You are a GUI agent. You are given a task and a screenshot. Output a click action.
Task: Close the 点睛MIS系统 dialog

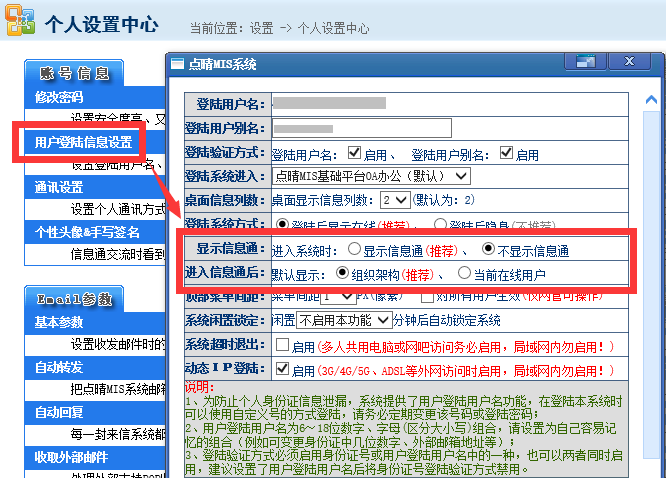click(x=639, y=64)
